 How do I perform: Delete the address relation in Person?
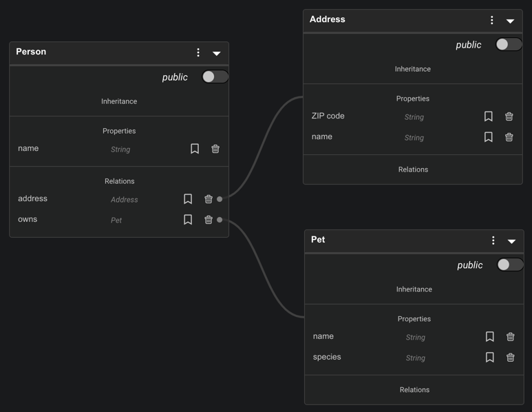coord(209,199)
